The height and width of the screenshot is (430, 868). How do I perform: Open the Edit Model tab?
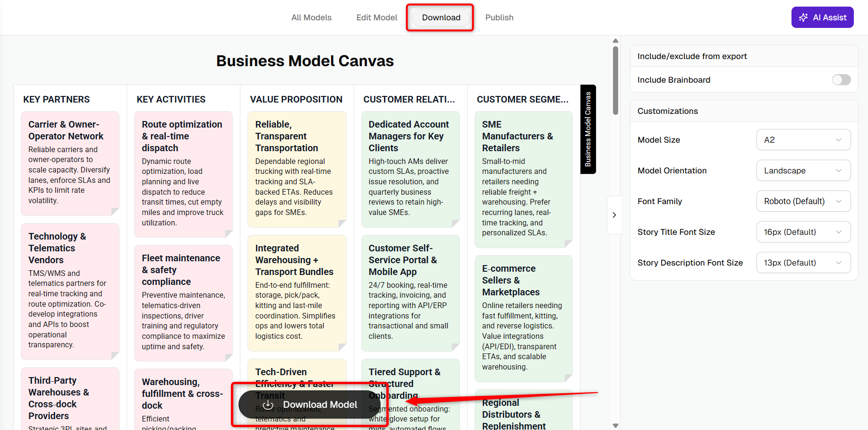(376, 17)
